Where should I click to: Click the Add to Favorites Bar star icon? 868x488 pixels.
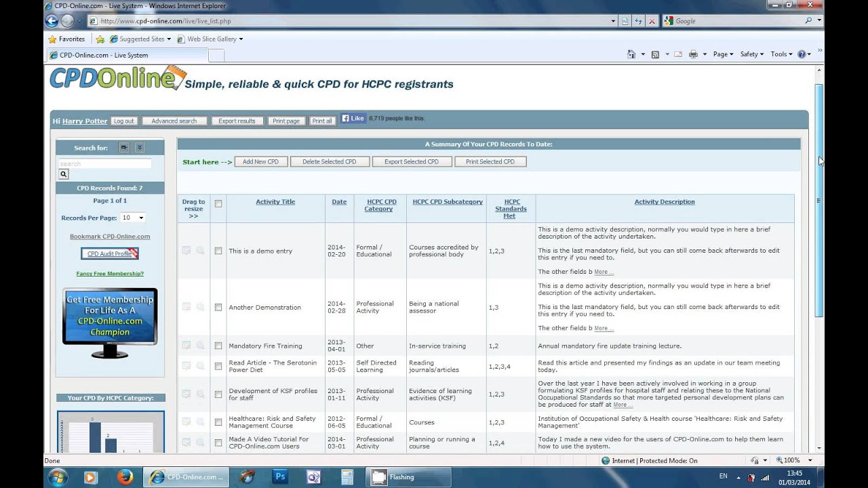pyautogui.click(x=100, y=39)
